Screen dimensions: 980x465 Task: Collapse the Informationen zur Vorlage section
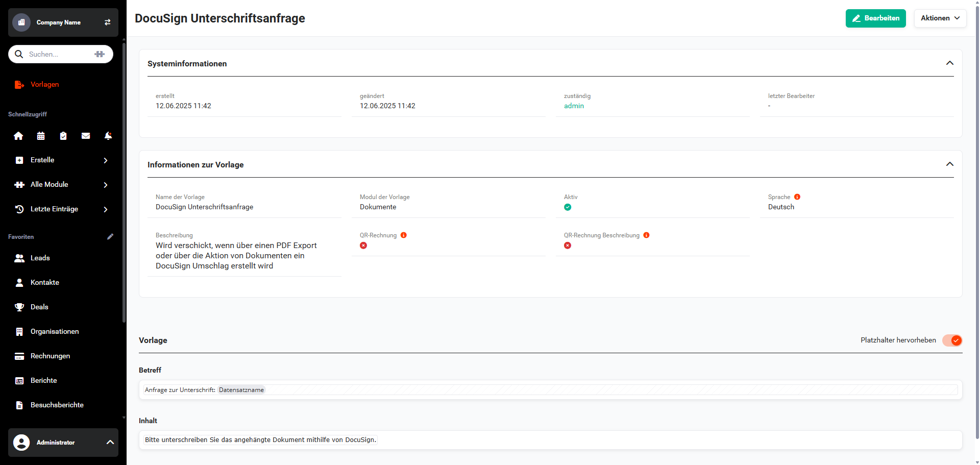(x=949, y=164)
